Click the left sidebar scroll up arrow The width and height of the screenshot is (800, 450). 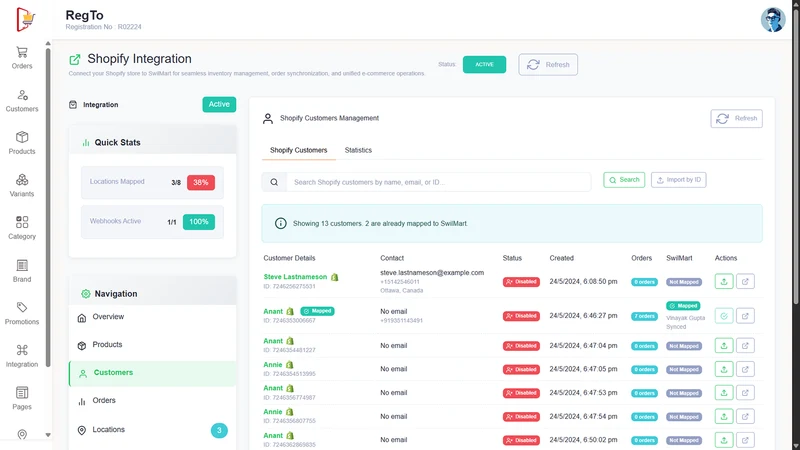click(x=48, y=43)
